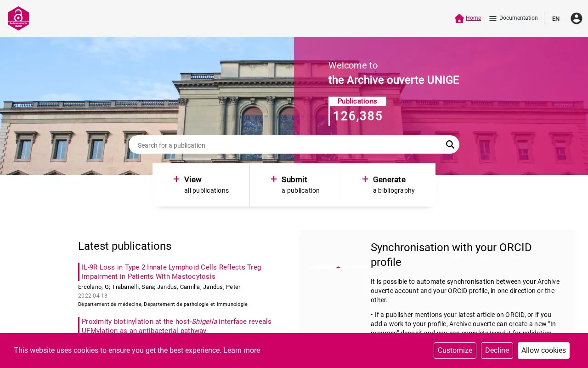This screenshot has width=588, height=368.
Task: Click the plus icon beside Generate
Action: (x=365, y=179)
